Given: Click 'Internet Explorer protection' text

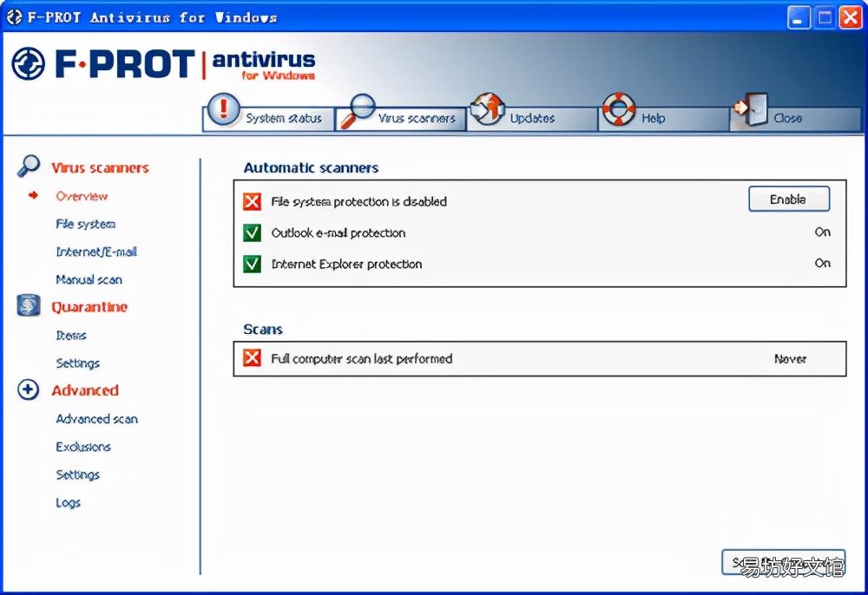Looking at the screenshot, I should [346, 265].
